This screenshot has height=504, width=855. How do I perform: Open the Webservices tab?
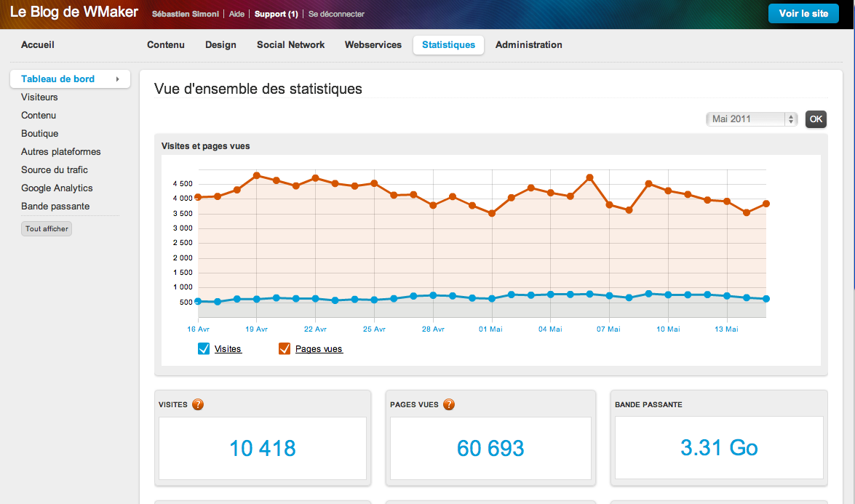pos(373,44)
